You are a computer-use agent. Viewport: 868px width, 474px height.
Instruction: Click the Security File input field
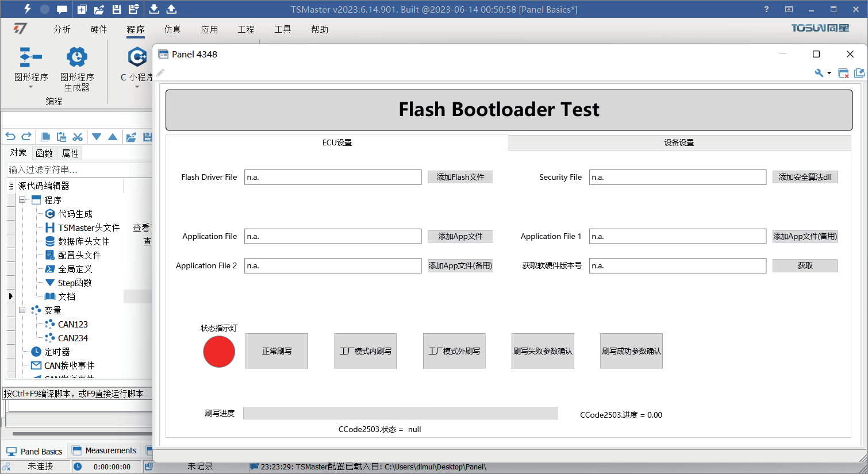(x=677, y=177)
